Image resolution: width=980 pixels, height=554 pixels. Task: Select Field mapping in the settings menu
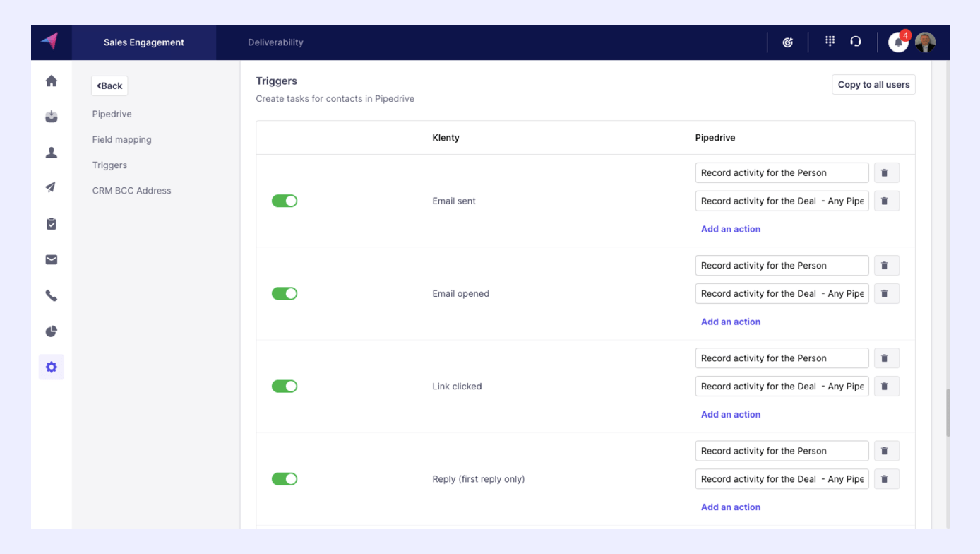[121, 140]
